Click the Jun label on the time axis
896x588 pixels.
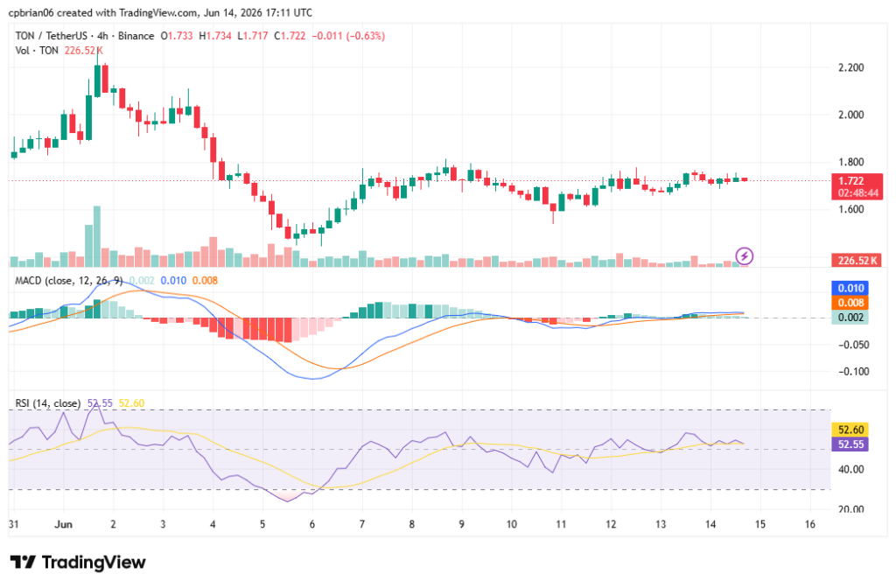63,525
